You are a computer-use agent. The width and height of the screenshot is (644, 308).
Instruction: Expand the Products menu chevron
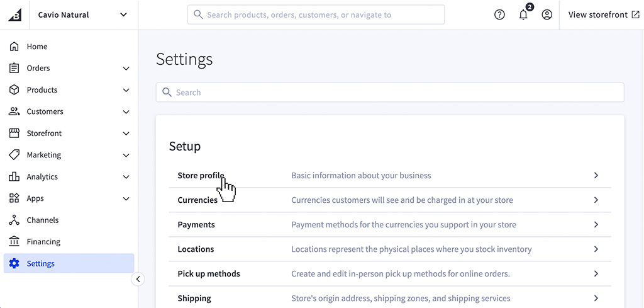pos(126,90)
